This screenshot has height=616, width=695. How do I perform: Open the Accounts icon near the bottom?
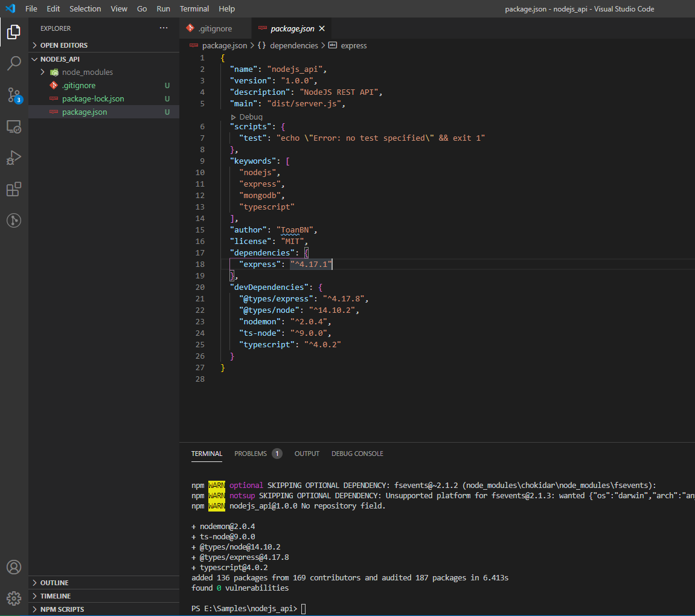[x=13, y=566]
